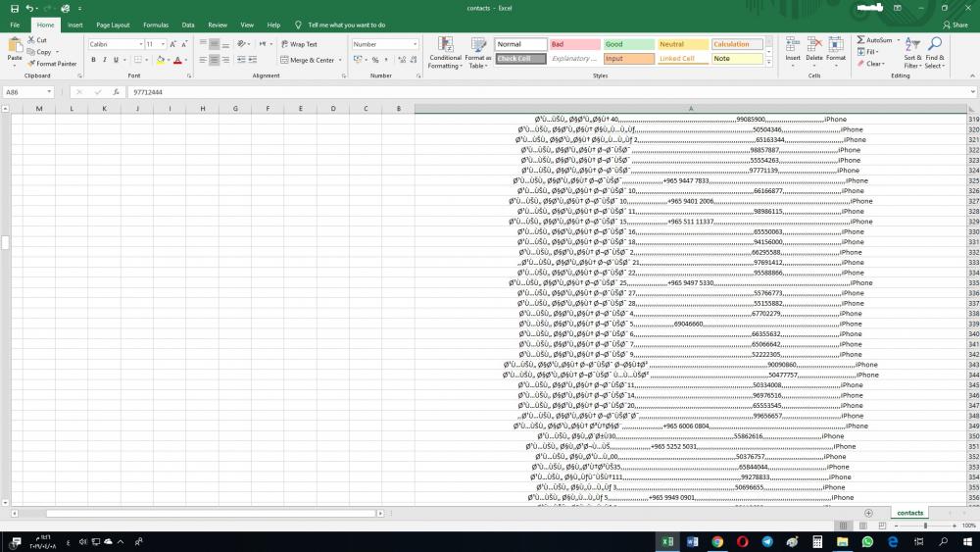Apply the Good cell style

pos(629,44)
